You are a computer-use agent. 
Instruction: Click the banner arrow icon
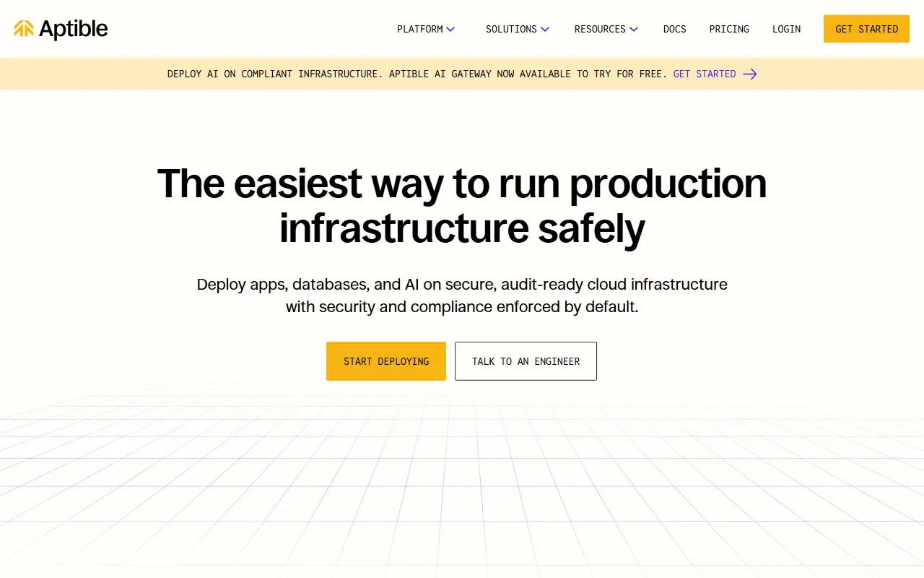[750, 74]
